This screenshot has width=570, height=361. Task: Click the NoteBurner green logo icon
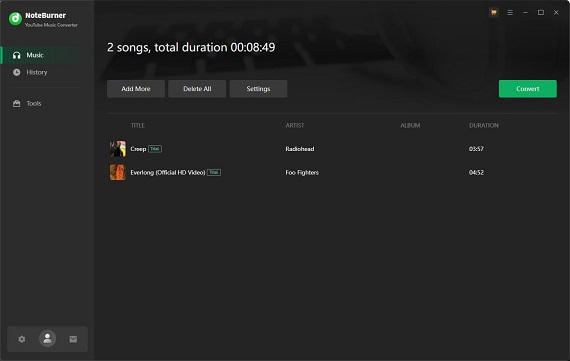pyautogui.click(x=15, y=19)
